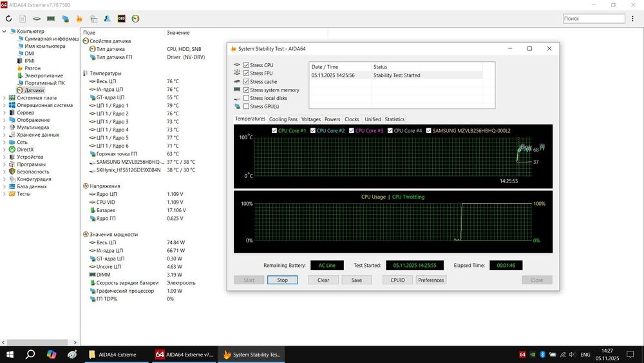Viewport: 644px width, 363px height.
Task: Click the AIDA64 user/support toolbar icon
Action: point(107,19)
